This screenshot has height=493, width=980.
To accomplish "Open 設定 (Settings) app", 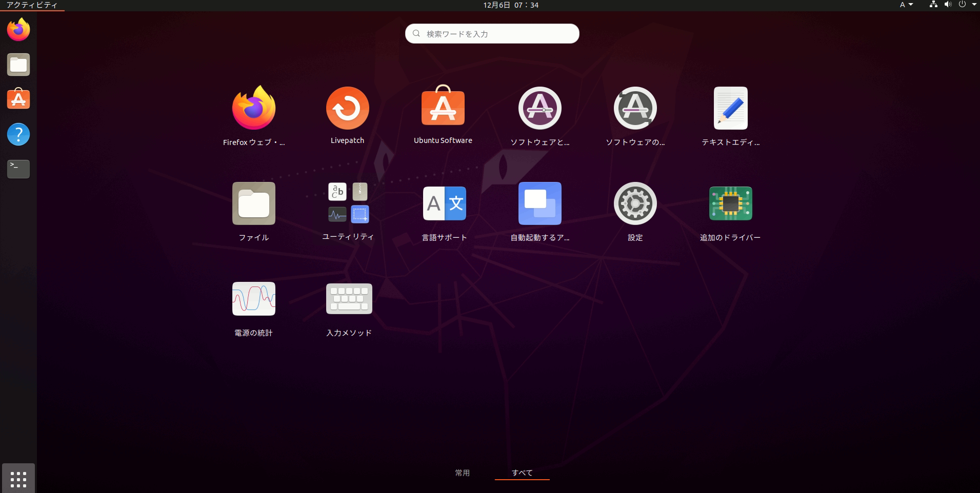I will click(635, 203).
